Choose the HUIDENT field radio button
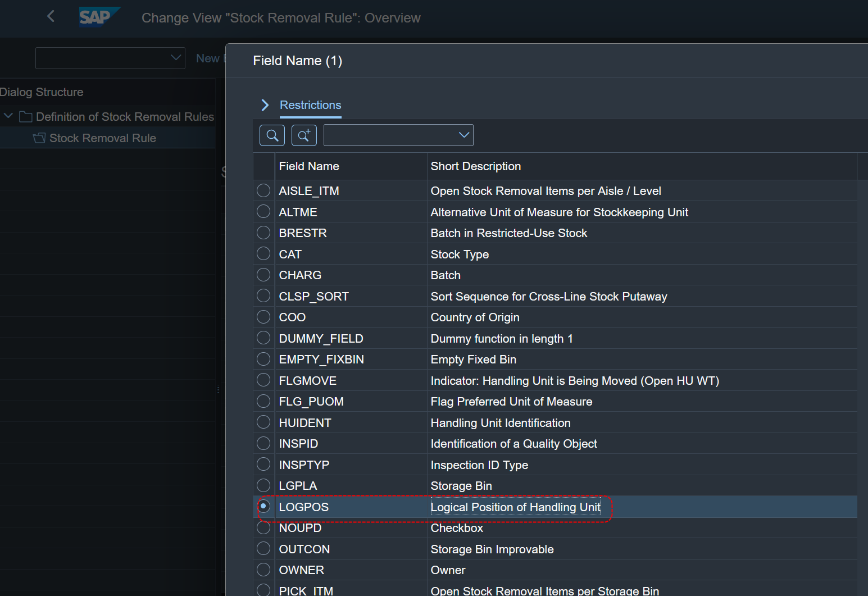 pos(263,423)
